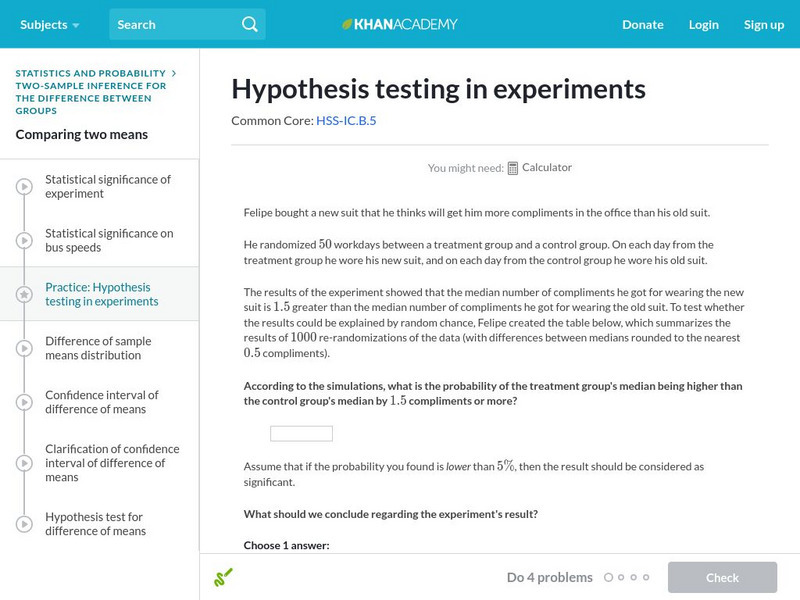
Task: Click the green sprout icon in the bottom bar
Action: pos(225,577)
